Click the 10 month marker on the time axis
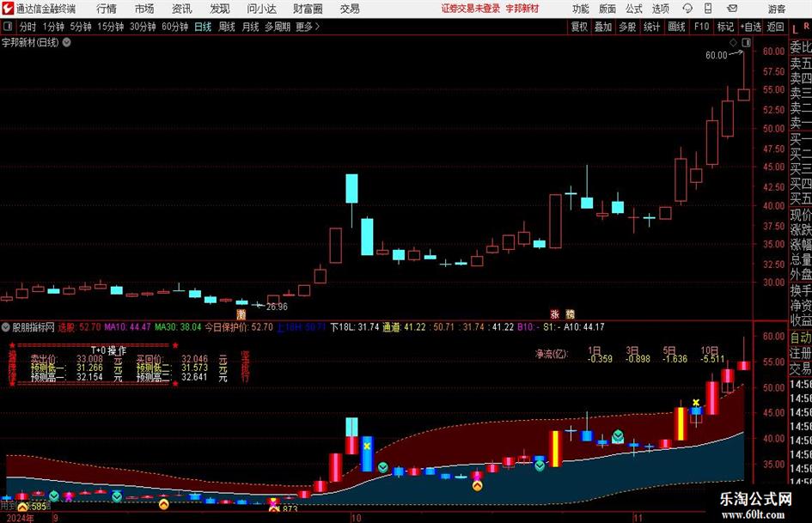 click(x=356, y=518)
